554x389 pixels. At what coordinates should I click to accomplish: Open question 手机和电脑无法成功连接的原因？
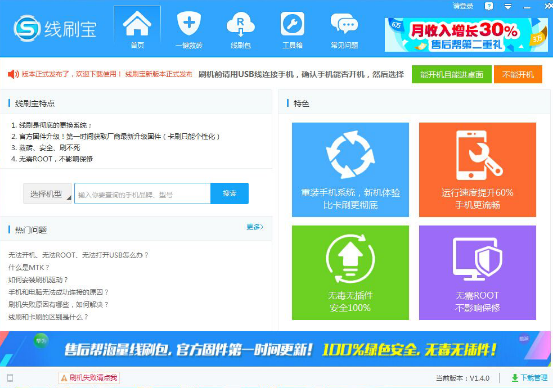[x=58, y=292]
